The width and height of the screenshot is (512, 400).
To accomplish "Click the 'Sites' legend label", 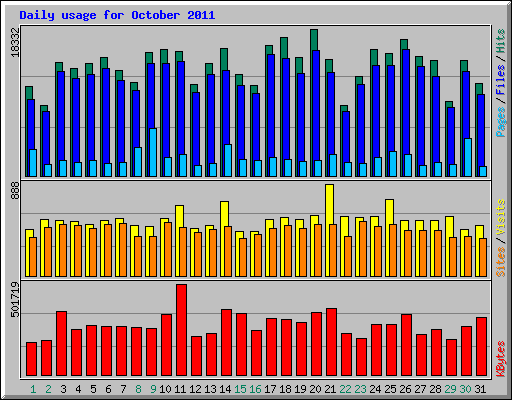I will [x=501, y=262].
